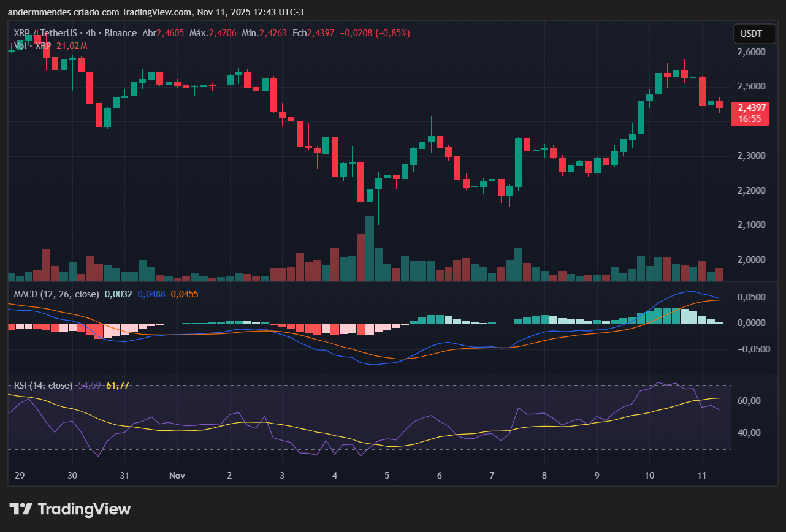
Task: Click the Binance exchange name in legend
Action: click(x=121, y=33)
